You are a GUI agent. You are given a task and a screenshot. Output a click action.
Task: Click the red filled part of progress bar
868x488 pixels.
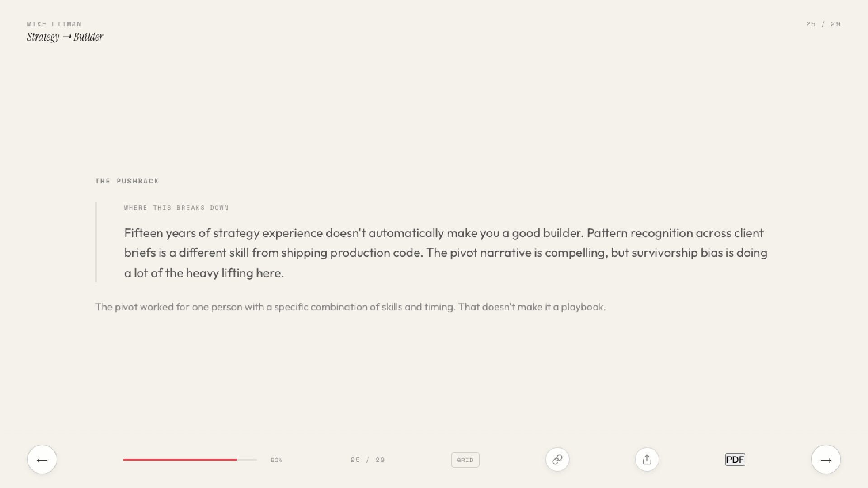click(180, 460)
